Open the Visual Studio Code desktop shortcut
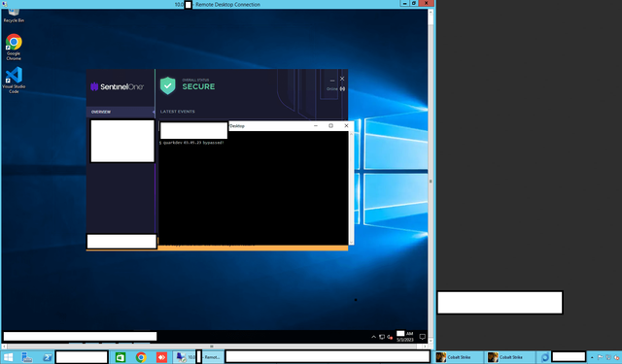 pos(14,80)
